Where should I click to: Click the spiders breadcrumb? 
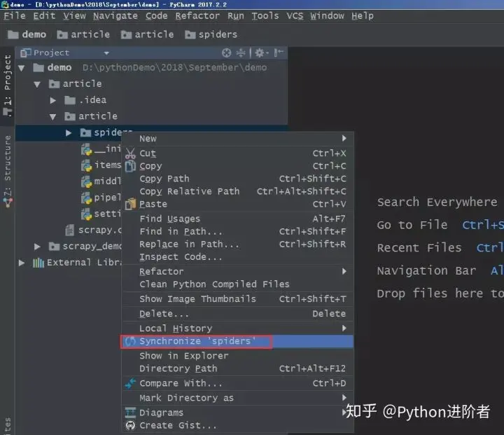[211, 34]
